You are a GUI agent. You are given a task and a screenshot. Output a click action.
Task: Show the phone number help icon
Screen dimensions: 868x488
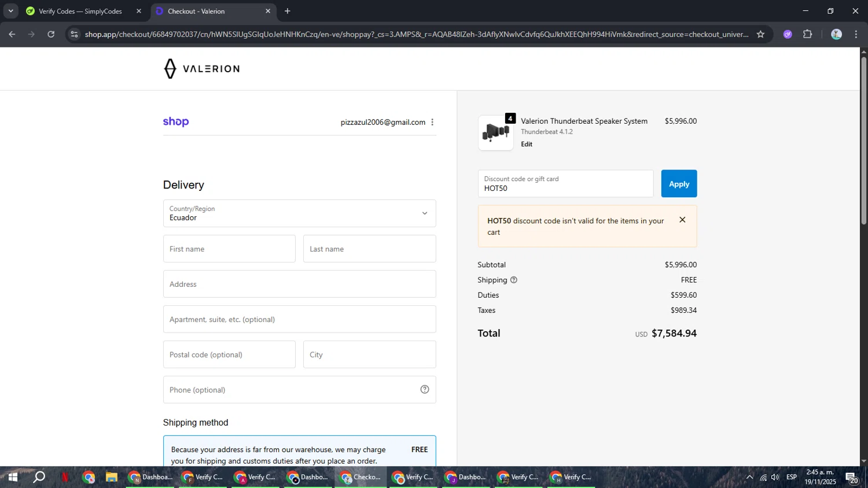[425, 390]
